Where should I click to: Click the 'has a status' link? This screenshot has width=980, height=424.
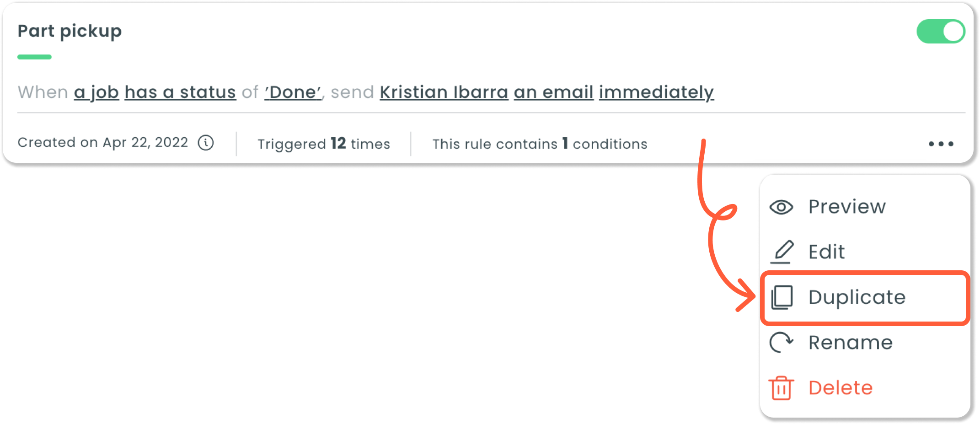[x=180, y=92]
